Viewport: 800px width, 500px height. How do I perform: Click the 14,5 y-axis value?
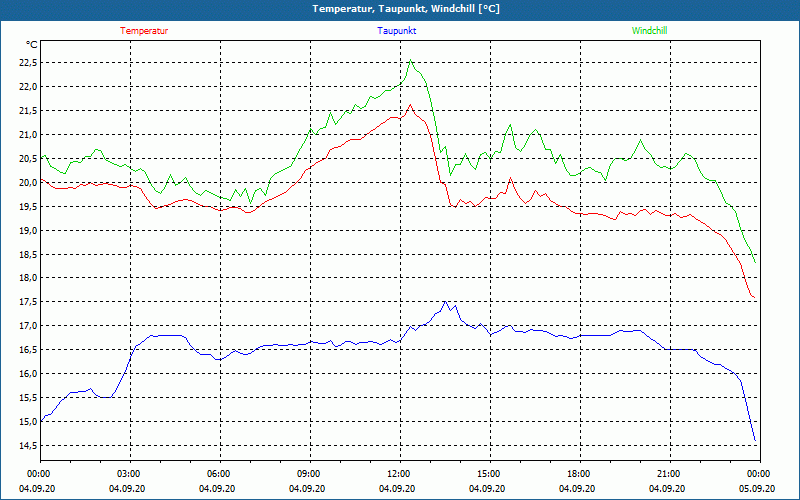[x=28, y=446]
